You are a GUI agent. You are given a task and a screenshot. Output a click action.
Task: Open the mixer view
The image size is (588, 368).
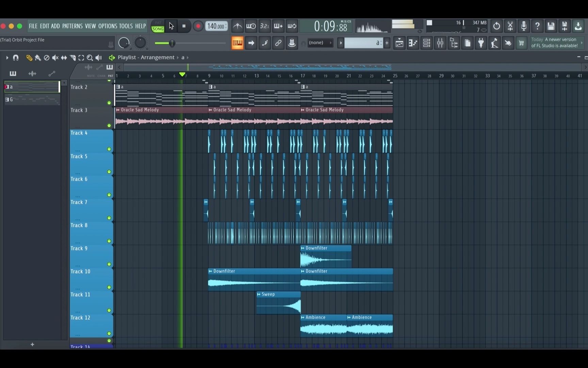[440, 43]
